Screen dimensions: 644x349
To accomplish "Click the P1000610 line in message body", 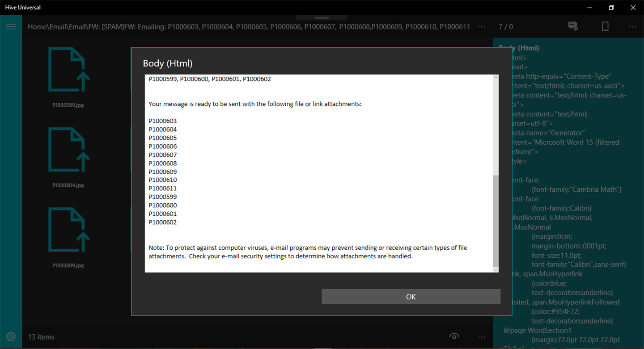I will coord(163,180).
